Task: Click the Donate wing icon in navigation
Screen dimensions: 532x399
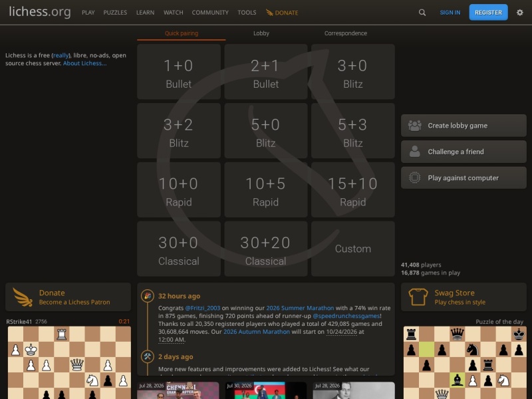Action: 269,13
